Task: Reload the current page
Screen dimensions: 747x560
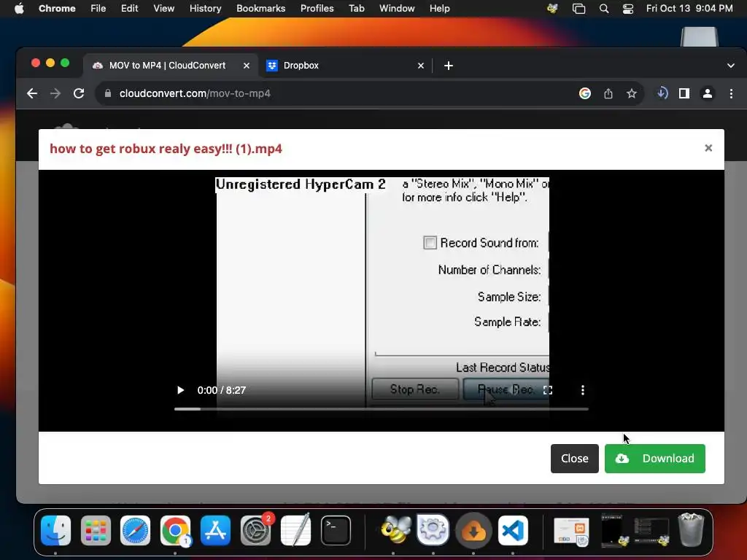Action: coord(79,93)
